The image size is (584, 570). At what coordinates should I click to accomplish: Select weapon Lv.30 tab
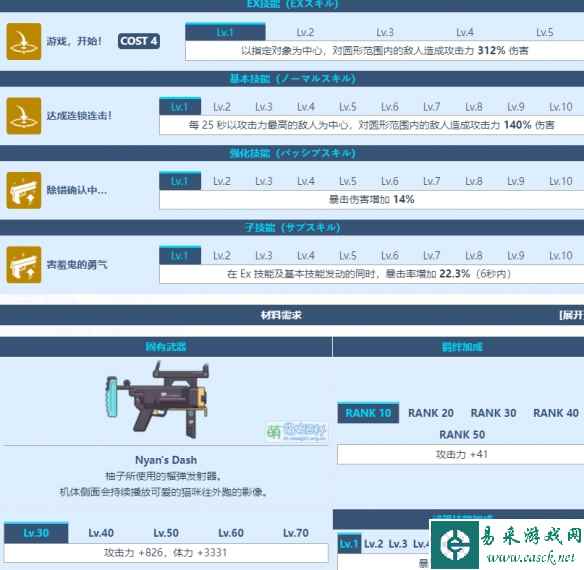tap(36, 533)
